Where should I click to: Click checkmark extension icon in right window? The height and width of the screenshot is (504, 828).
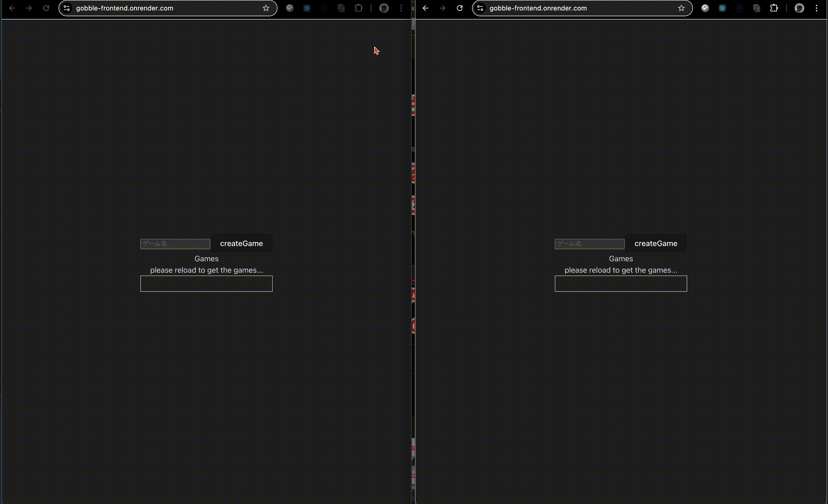click(x=705, y=8)
